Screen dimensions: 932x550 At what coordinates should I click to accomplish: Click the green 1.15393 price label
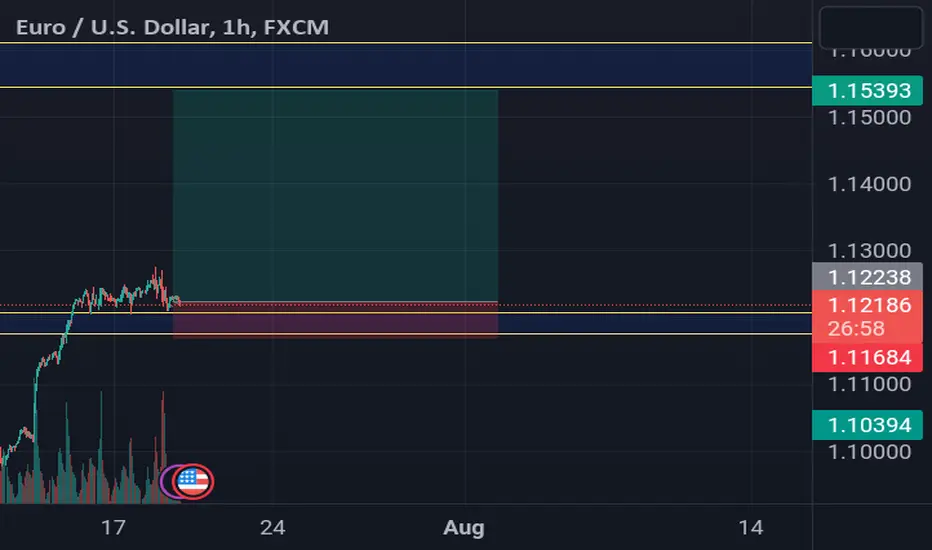tap(867, 90)
